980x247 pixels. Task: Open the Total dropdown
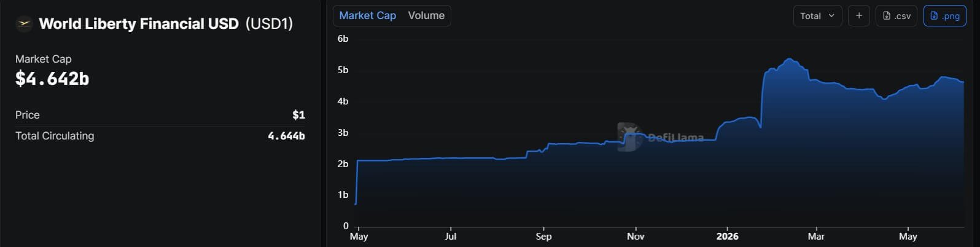click(x=817, y=16)
